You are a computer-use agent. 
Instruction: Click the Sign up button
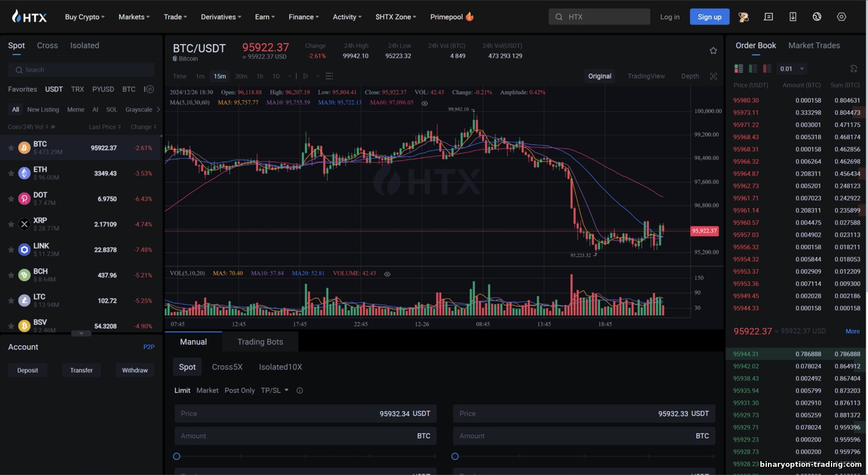coord(709,17)
